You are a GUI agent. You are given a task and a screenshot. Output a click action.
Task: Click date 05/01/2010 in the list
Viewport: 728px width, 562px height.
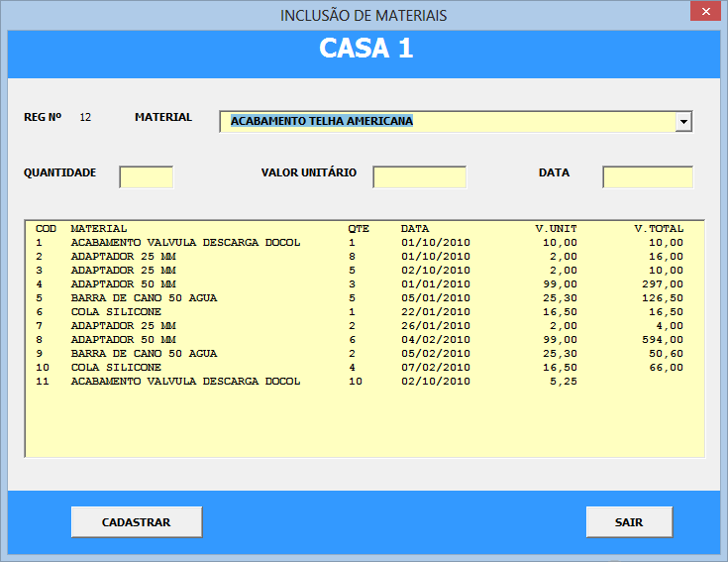click(436, 298)
